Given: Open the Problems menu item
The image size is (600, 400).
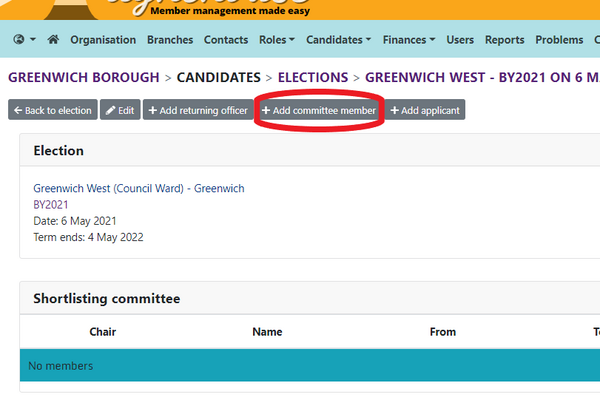Looking at the screenshot, I should tap(559, 40).
